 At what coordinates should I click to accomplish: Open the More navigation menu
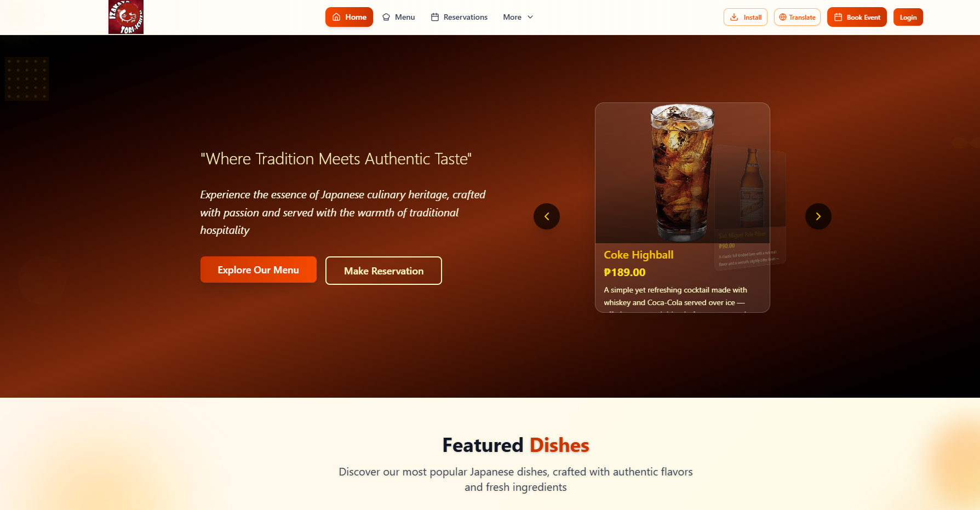(x=518, y=17)
